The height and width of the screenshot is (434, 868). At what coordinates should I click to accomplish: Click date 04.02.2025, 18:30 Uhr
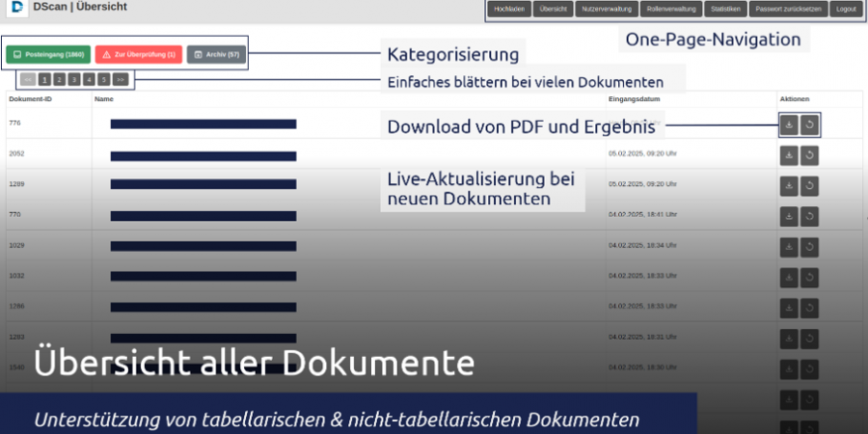click(642, 366)
